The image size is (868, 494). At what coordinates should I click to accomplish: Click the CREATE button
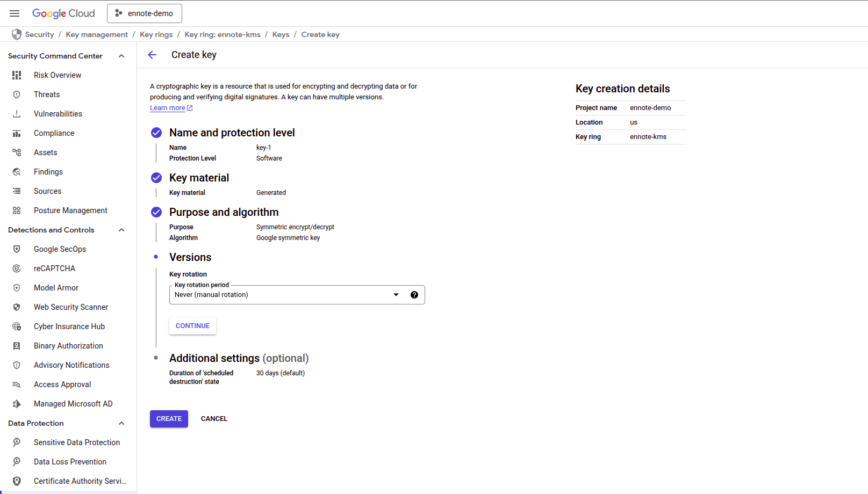click(x=169, y=419)
